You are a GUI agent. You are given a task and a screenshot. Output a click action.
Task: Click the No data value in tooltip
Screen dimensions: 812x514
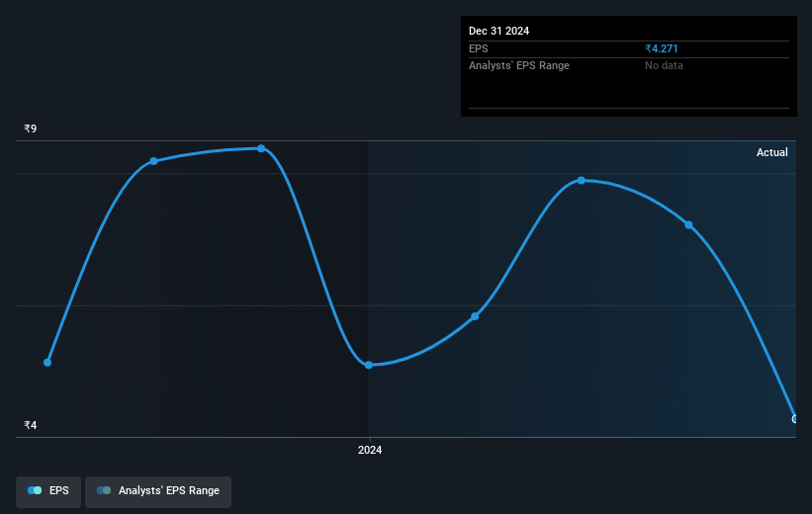click(x=664, y=66)
